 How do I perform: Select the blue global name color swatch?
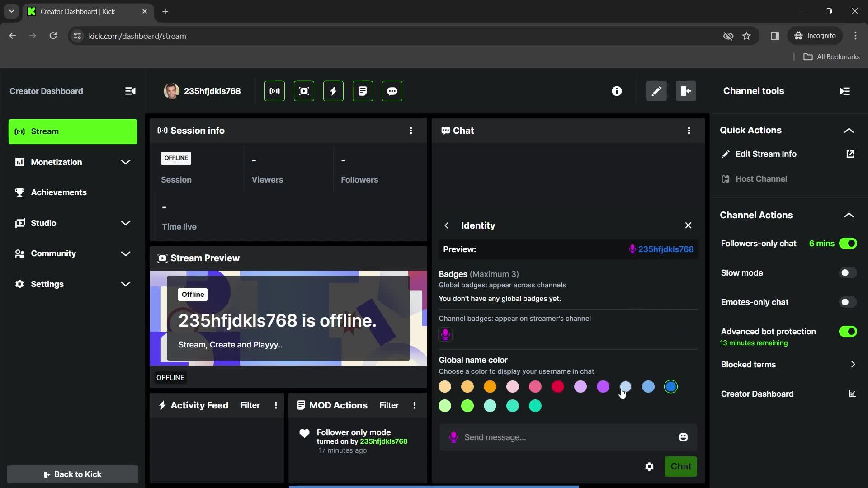click(x=671, y=387)
